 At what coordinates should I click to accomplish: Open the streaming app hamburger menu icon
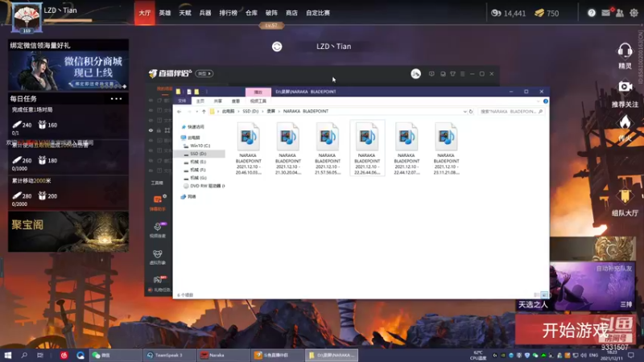462,74
